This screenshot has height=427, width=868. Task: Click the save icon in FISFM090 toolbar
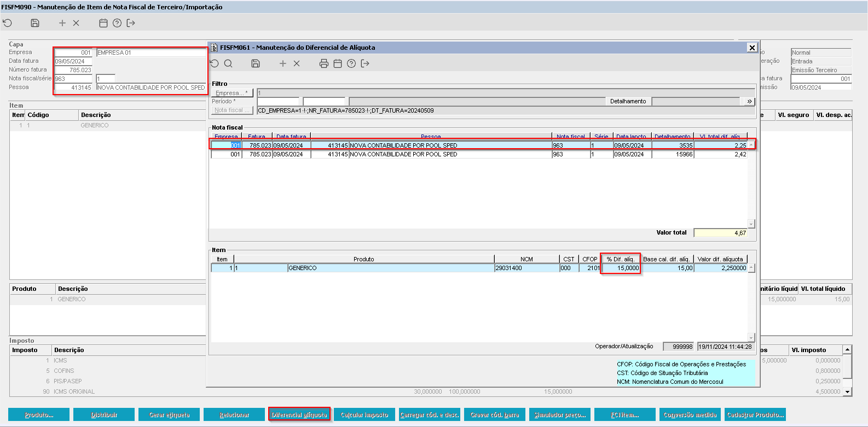[35, 23]
